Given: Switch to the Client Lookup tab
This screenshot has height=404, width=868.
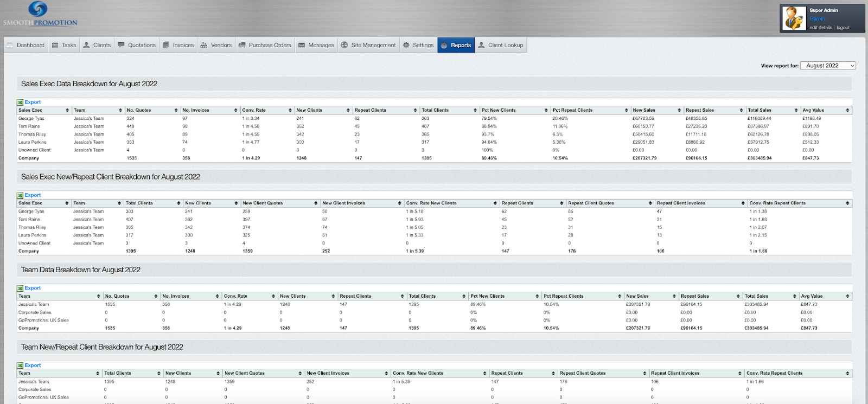Looking at the screenshot, I should tap(500, 45).
